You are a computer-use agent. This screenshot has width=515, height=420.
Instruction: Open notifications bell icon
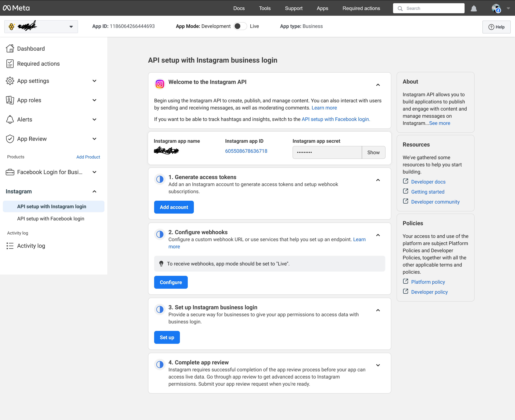coord(474,8)
